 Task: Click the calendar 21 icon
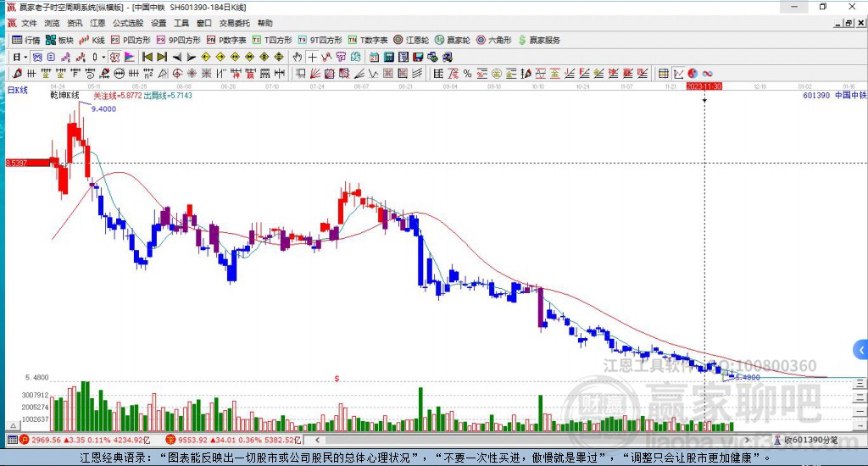(374, 57)
